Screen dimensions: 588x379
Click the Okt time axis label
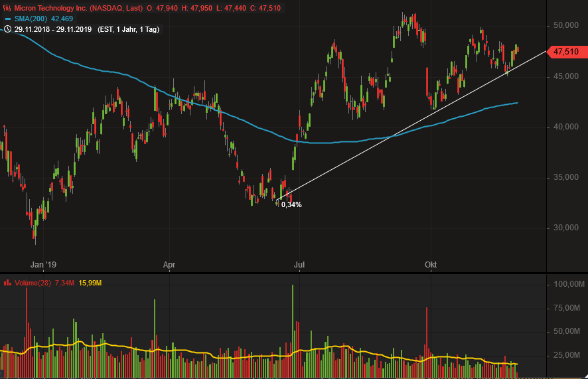pos(431,265)
